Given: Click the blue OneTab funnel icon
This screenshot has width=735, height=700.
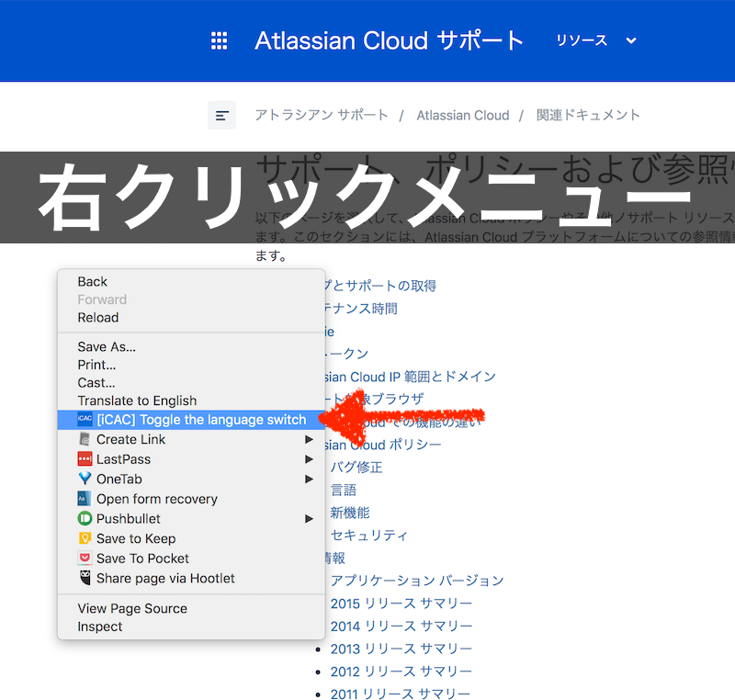Looking at the screenshot, I should tap(85, 479).
